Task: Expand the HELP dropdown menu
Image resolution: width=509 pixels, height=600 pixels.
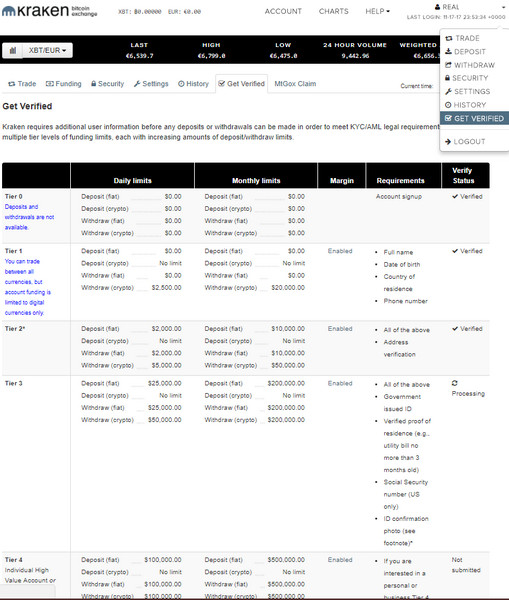Action: (x=377, y=11)
